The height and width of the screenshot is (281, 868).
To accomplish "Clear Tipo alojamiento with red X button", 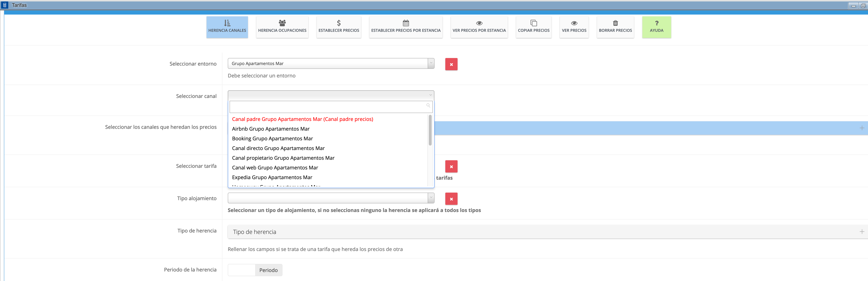I will click(451, 199).
